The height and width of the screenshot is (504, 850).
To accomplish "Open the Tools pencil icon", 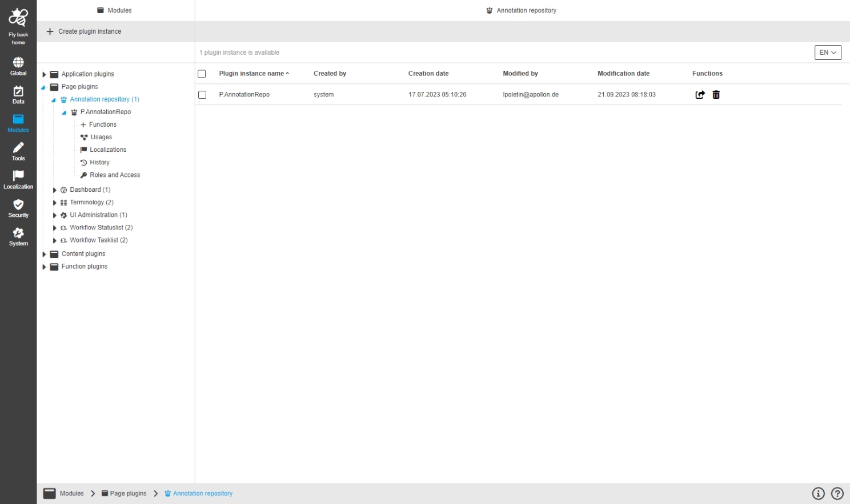I will coord(18,148).
